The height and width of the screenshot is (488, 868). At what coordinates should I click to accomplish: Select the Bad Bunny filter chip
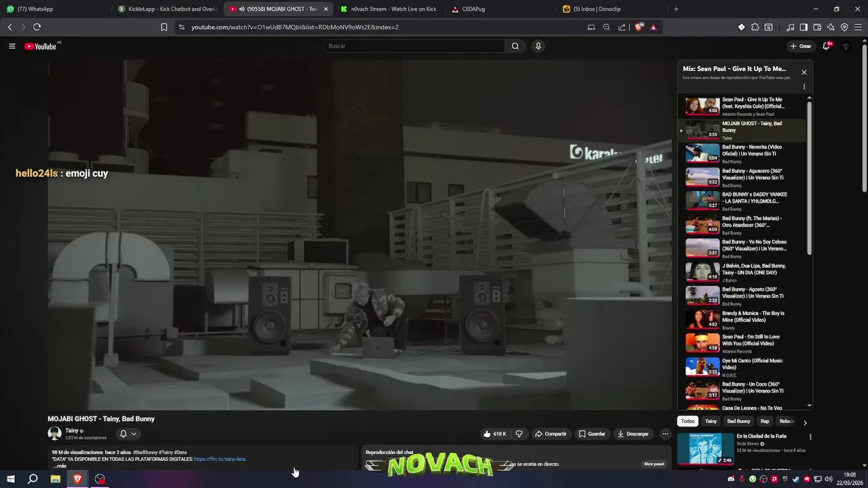(x=738, y=422)
